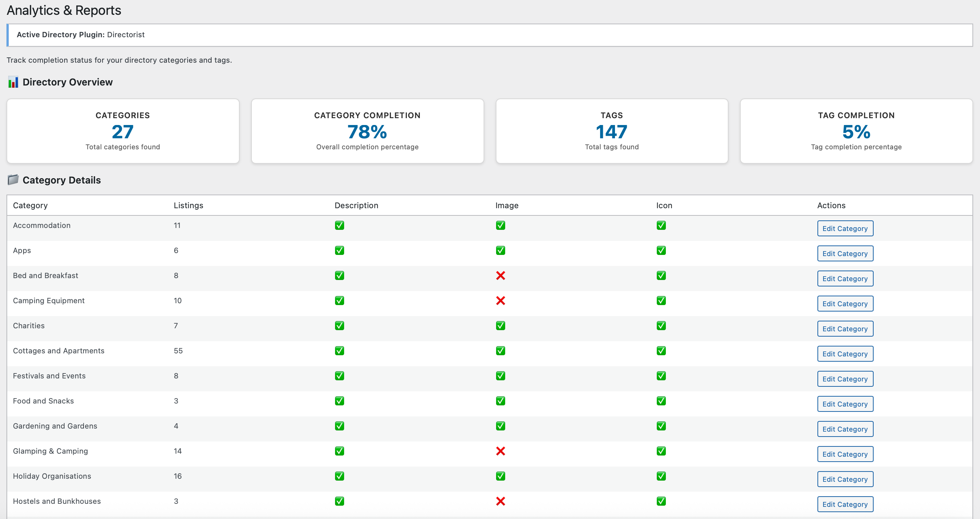The height and width of the screenshot is (519, 980).
Task: Click the Category Completion 78% stat card
Action: point(367,131)
